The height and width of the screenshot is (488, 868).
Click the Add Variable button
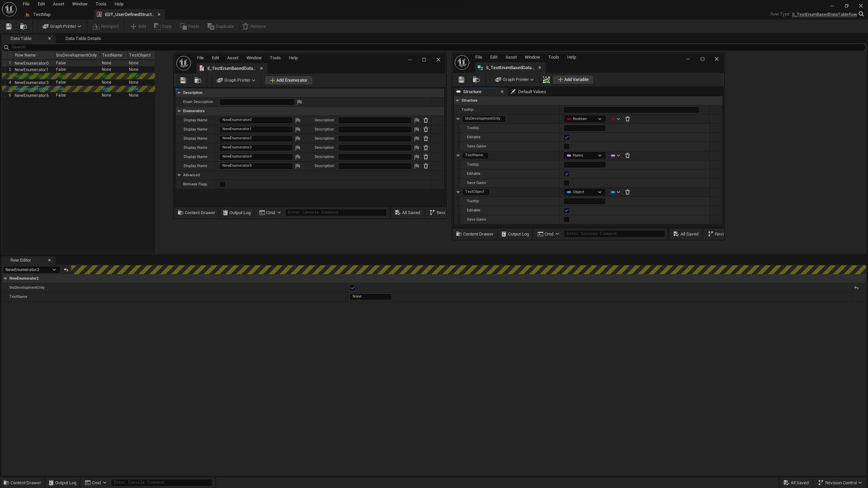tap(573, 80)
